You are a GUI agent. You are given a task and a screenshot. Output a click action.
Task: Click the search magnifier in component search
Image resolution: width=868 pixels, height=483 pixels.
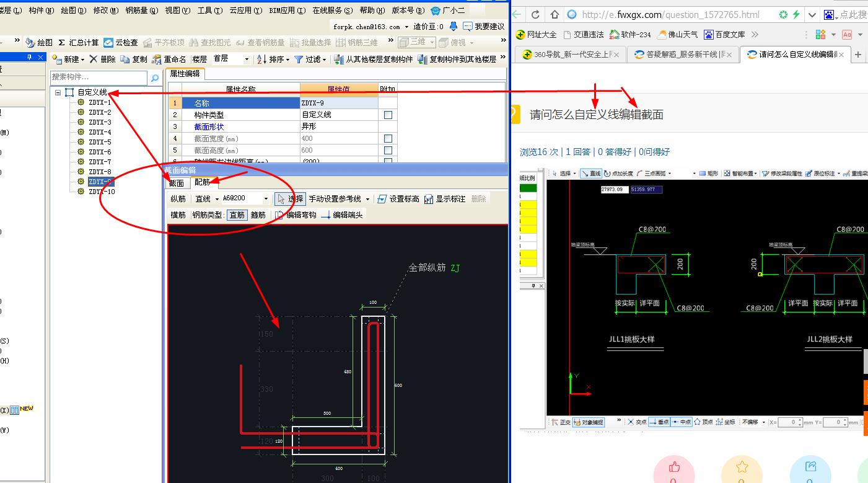click(155, 78)
